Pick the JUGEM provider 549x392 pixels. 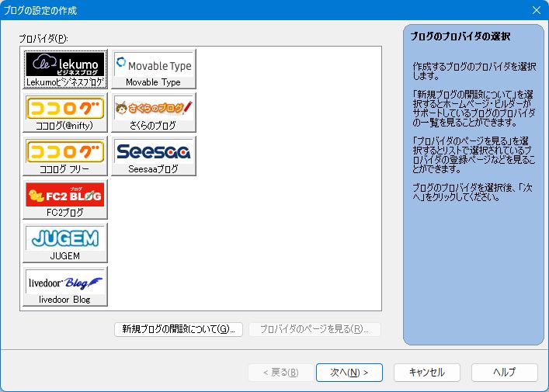(65, 243)
